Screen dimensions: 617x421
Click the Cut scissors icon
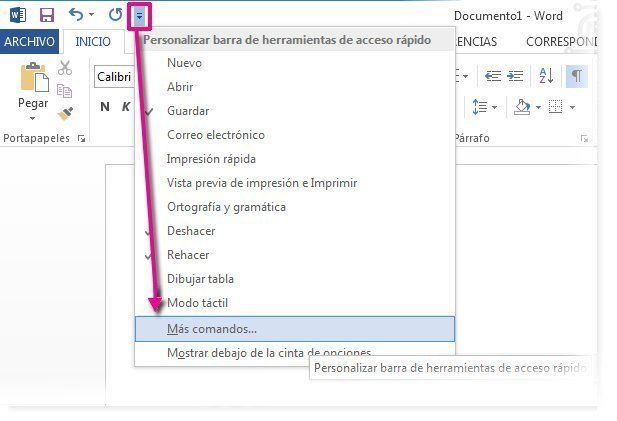tap(65, 68)
